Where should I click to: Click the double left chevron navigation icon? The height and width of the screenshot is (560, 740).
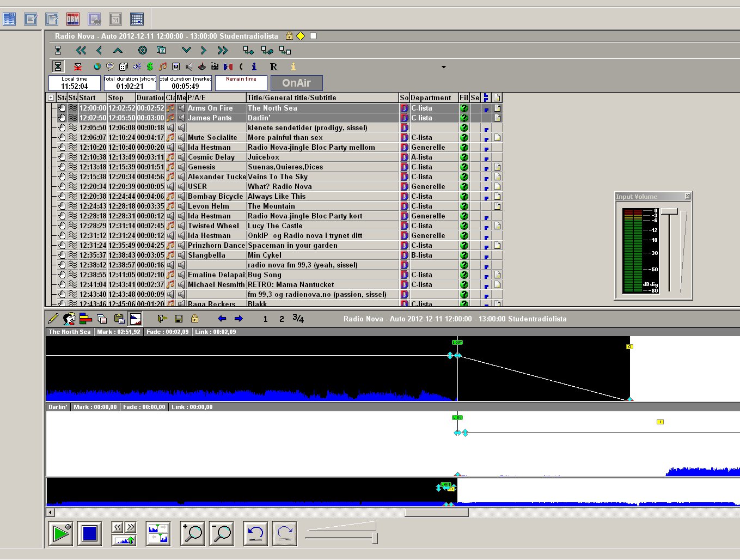pyautogui.click(x=81, y=50)
